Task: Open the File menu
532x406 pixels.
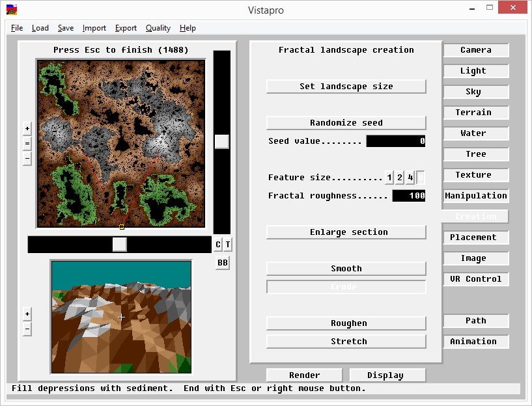Action: click(17, 28)
